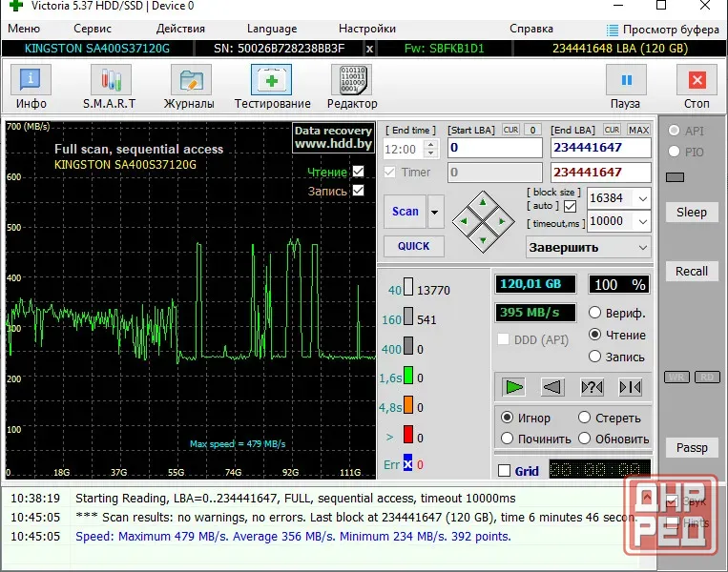The image size is (728, 572).
Task: Click the reverse scan back arrow button
Action: 552,387
